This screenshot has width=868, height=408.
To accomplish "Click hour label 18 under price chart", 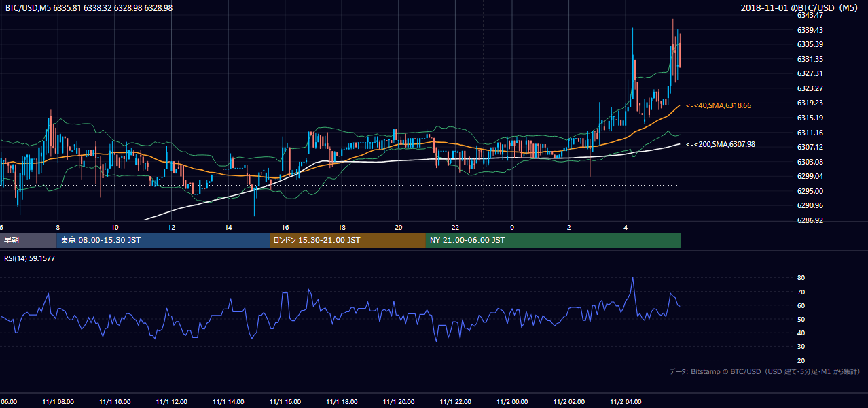I will [342, 227].
